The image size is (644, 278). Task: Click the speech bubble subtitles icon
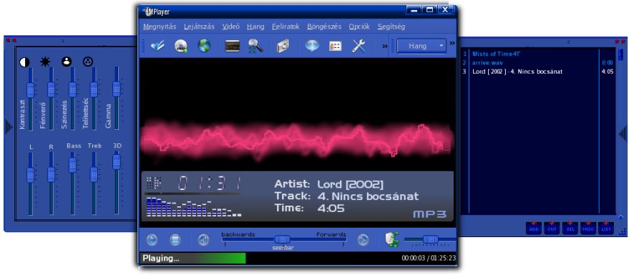coord(312,46)
